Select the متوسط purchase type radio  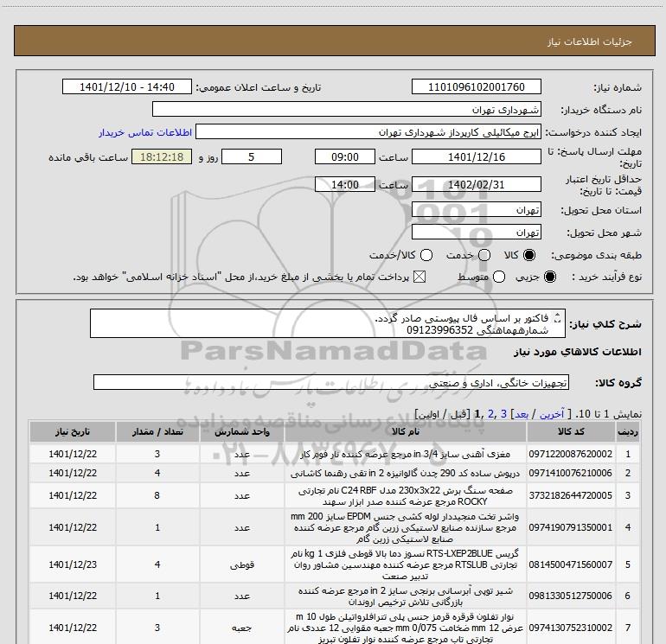tap(499, 277)
